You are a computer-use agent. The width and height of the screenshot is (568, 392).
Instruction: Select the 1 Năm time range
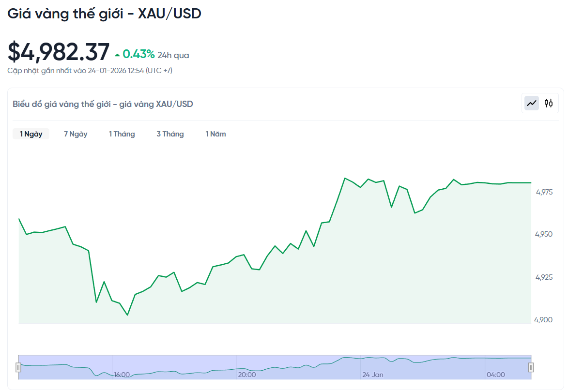[215, 134]
